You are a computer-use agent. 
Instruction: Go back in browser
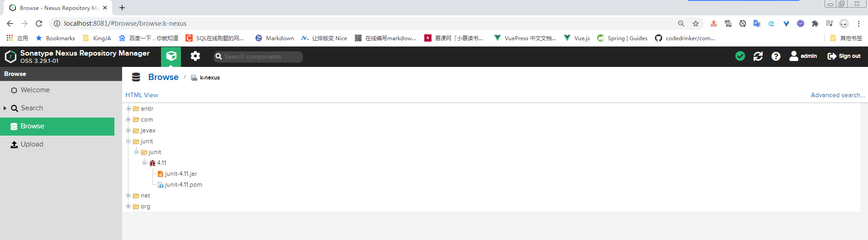tap(10, 24)
